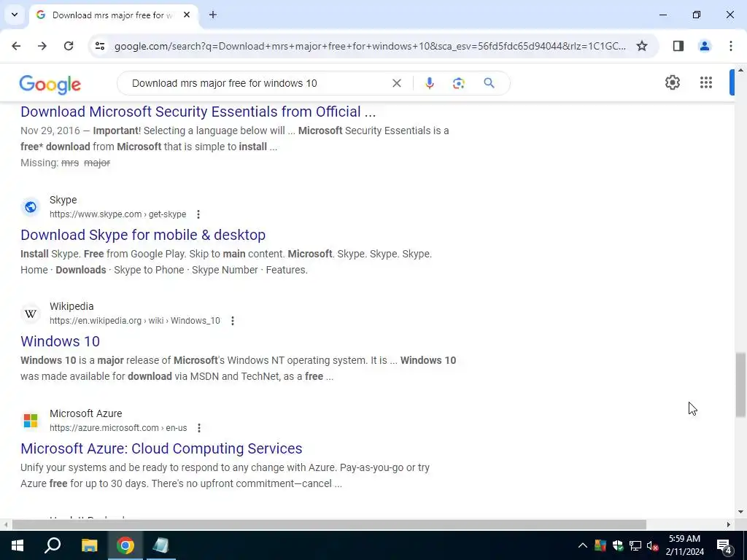The image size is (747, 560).
Task: Clear search box with X icon
Action: [396, 83]
